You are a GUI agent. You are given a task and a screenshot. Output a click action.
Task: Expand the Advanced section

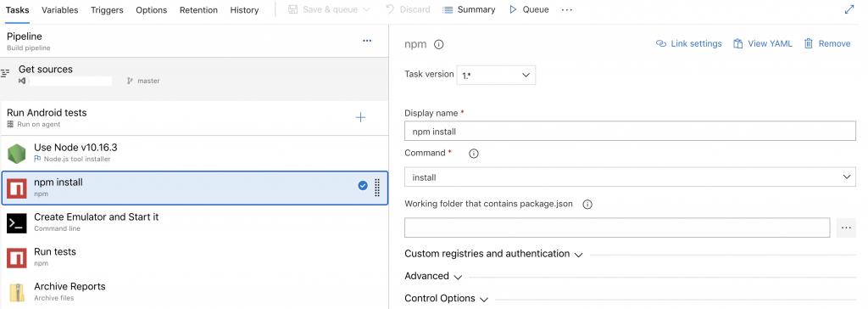click(433, 276)
